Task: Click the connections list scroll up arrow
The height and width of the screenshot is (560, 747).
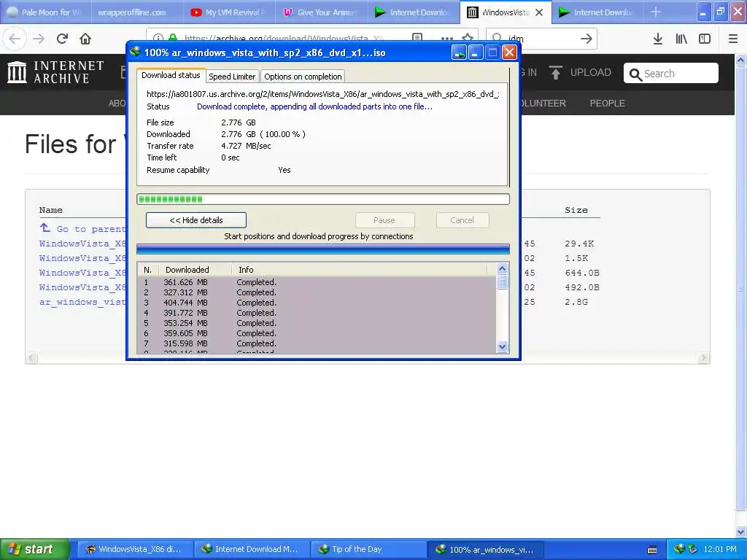Action: click(x=502, y=268)
